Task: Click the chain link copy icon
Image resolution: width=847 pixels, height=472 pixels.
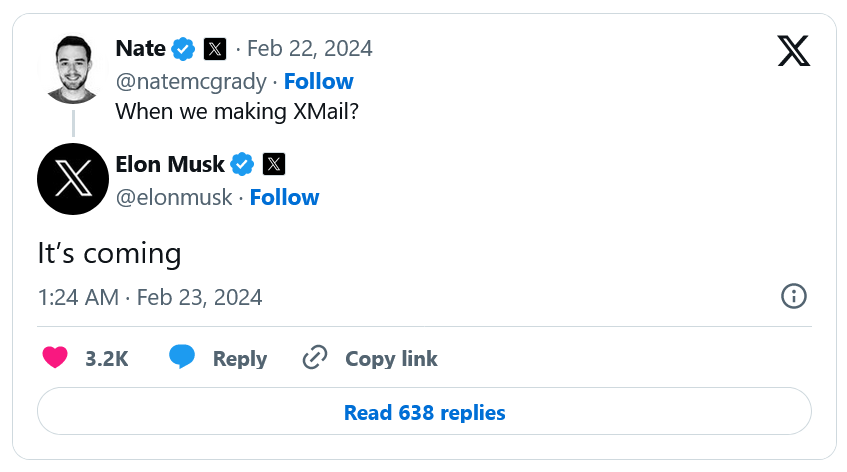Action: tap(315, 358)
